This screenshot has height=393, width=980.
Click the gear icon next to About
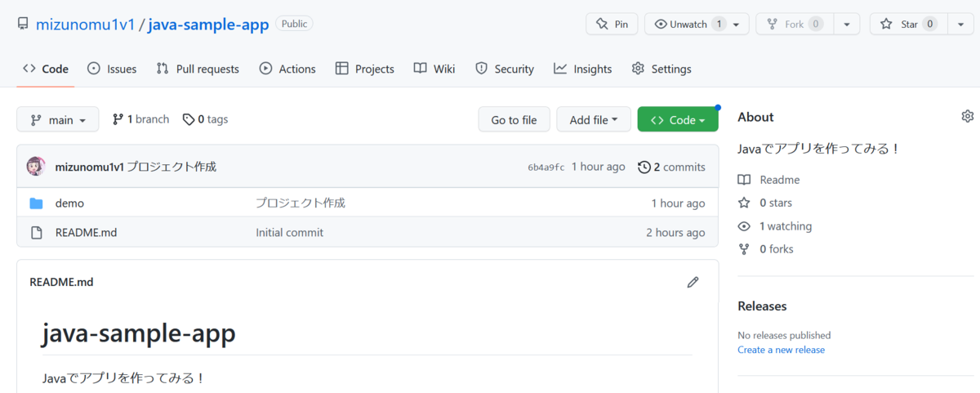tap(968, 117)
